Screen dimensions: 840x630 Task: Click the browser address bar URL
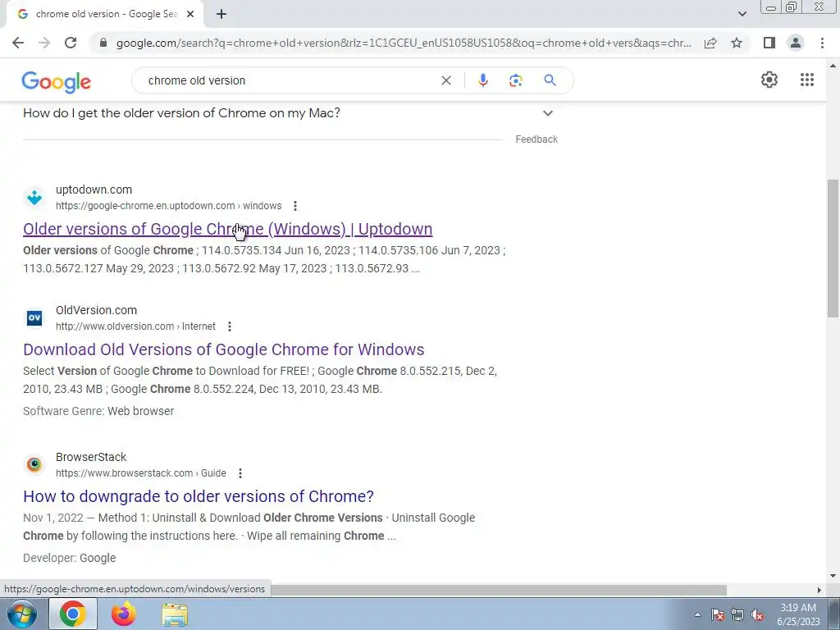pos(404,43)
